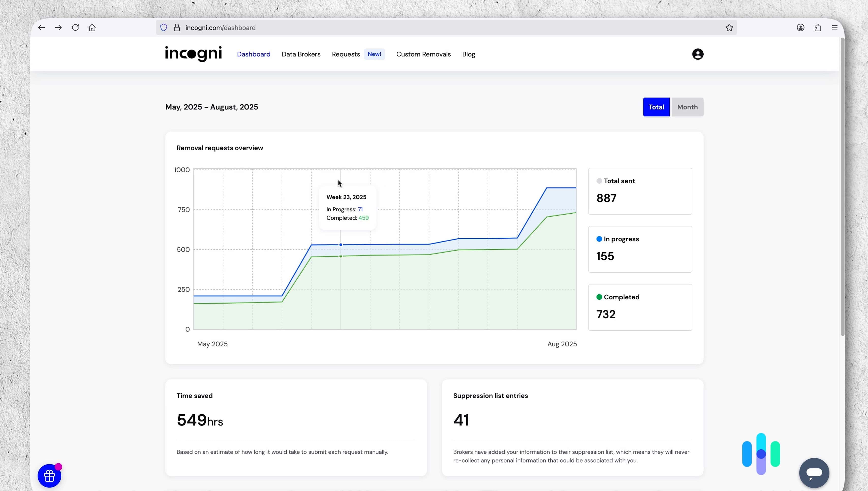Open the live chat bubble
Viewport: 868px width, 491px height.
point(814,473)
